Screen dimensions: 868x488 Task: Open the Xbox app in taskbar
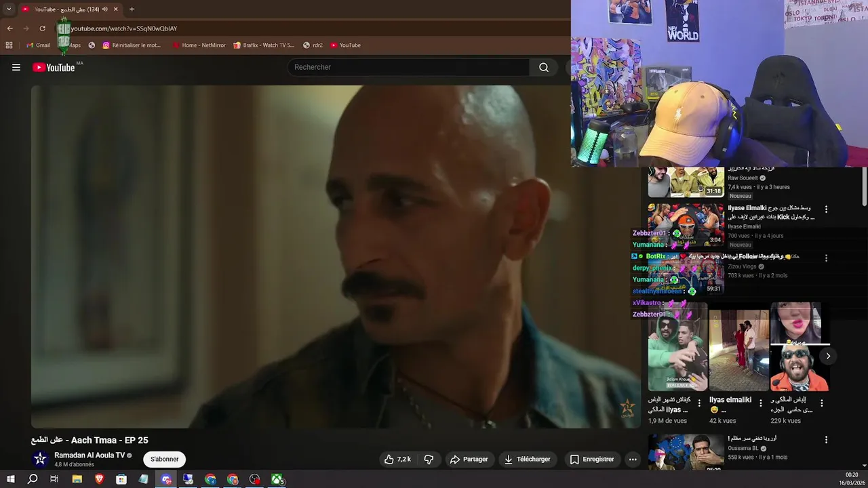pos(277,479)
